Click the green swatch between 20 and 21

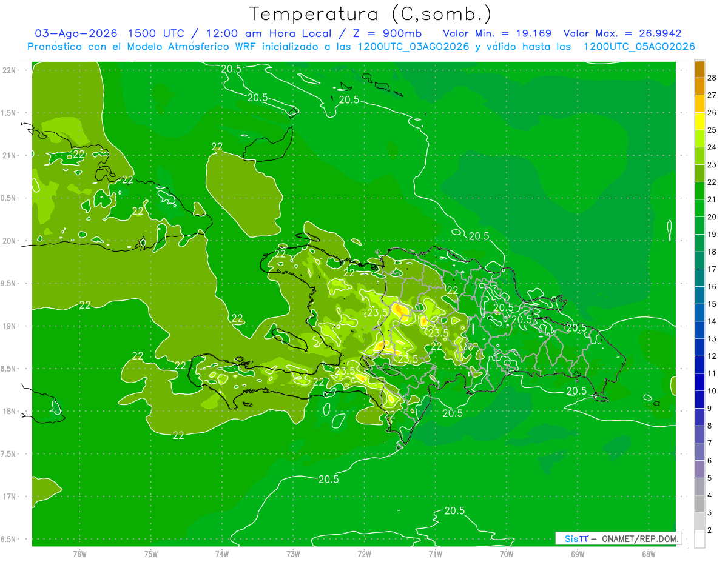[x=699, y=208]
